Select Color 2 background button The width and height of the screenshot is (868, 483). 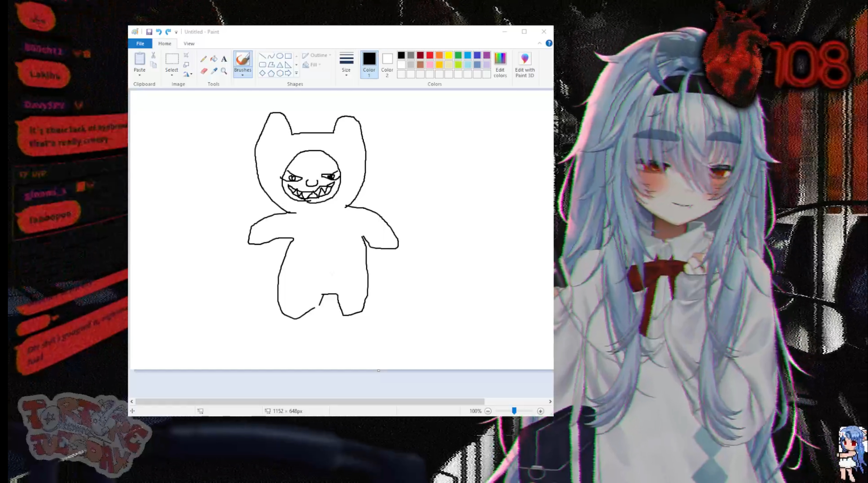(x=387, y=64)
